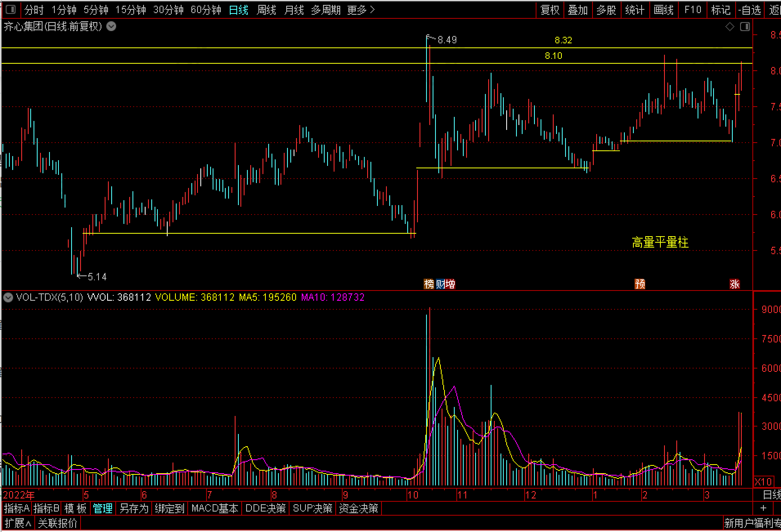Click month 10 on the time axis
The height and width of the screenshot is (532, 781).
pyautogui.click(x=413, y=495)
